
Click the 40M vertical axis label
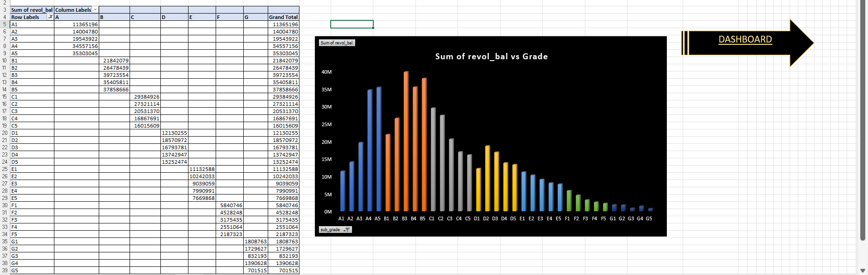[x=326, y=72]
